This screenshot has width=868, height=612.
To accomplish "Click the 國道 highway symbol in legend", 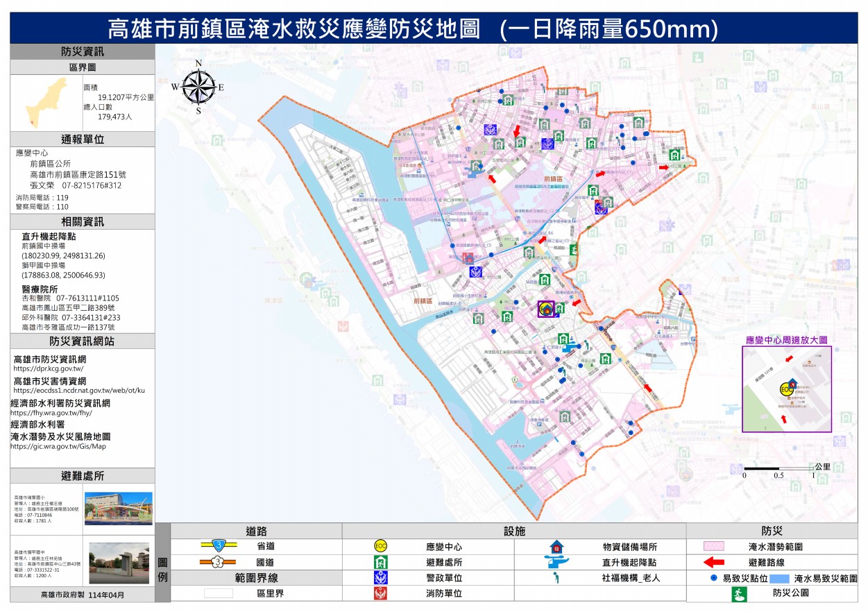I will pos(219,561).
